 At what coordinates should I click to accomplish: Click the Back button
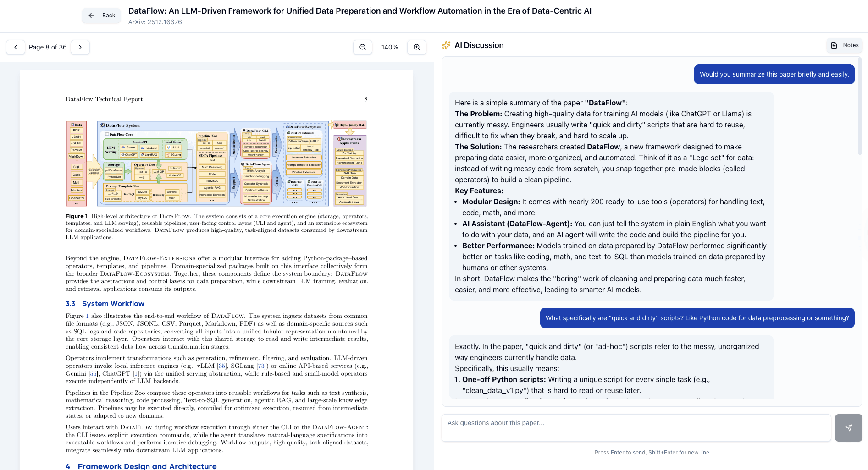coord(101,15)
